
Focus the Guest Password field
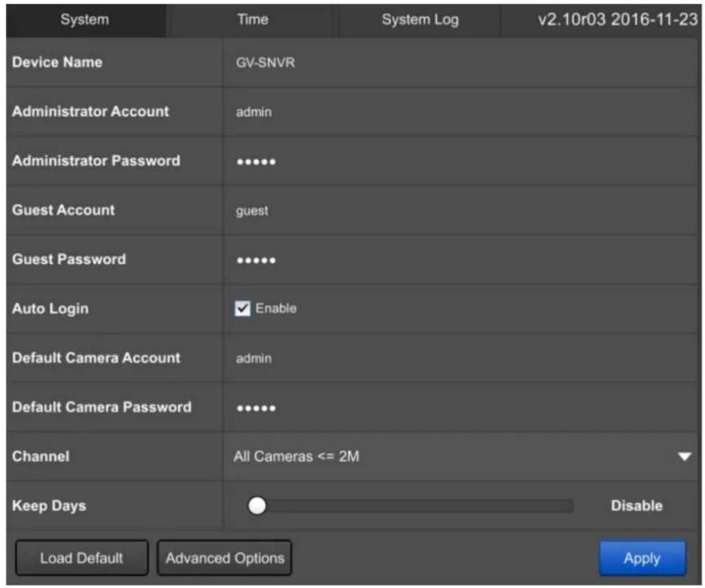point(461,259)
